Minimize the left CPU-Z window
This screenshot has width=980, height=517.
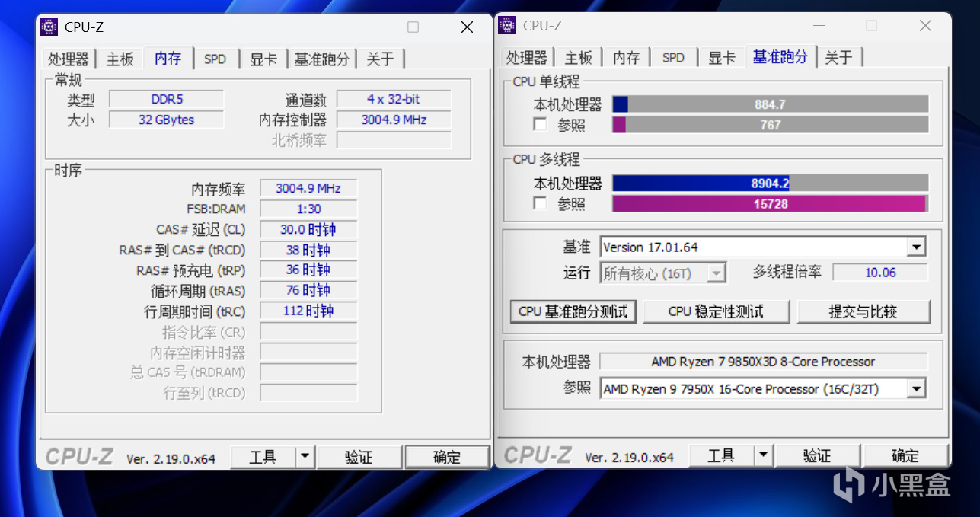point(359,27)
